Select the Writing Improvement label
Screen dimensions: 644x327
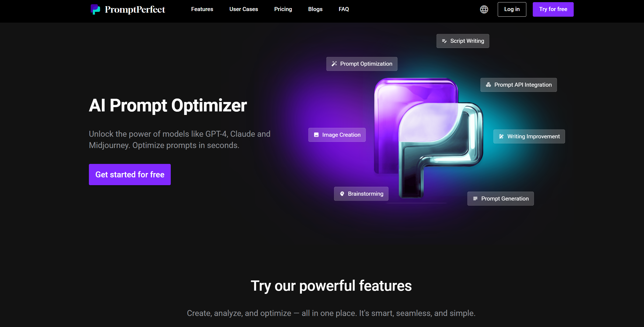534,136
